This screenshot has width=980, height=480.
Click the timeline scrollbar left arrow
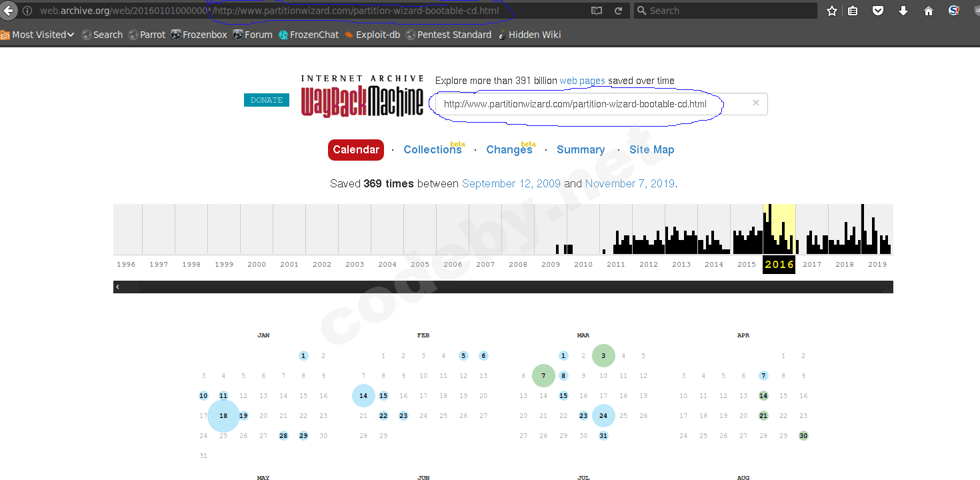coord(117,287)
